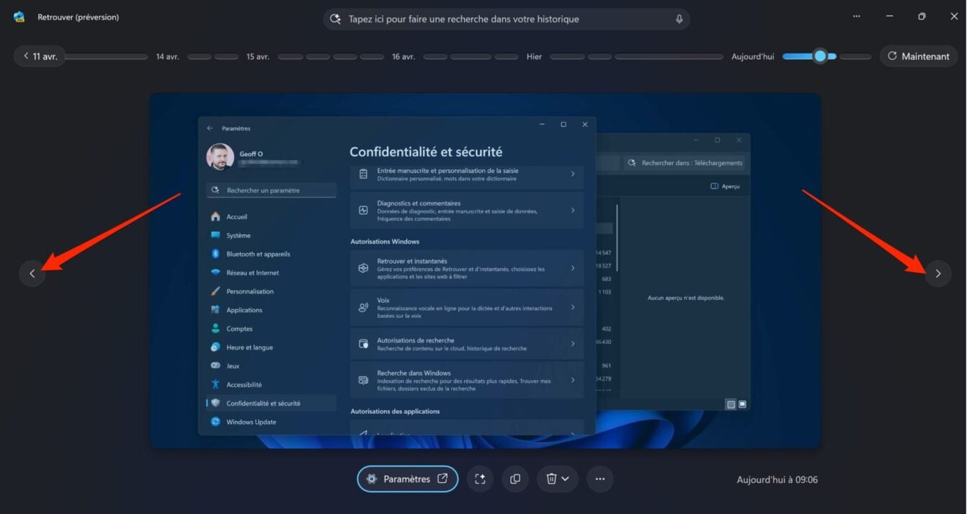
Task: Click 'Rechercher dans : Téléchargements' in Explorer snapshot
Action: click(685, 163)
